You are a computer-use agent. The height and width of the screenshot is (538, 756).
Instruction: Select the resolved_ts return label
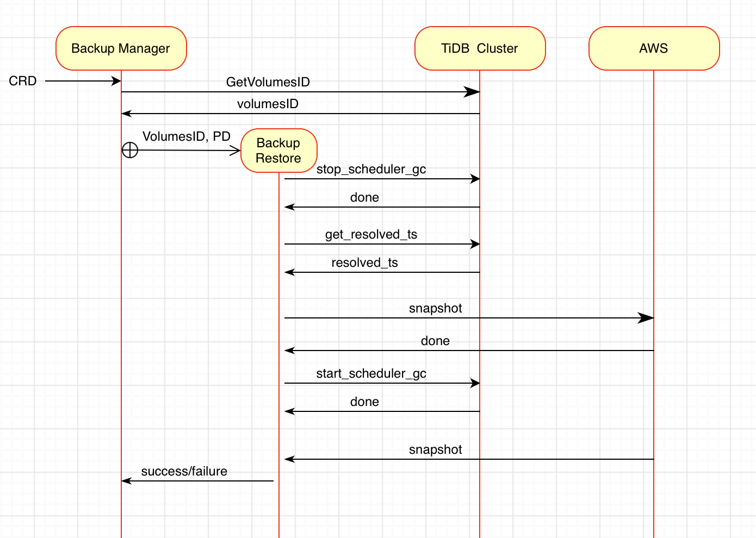click(364, 262)
